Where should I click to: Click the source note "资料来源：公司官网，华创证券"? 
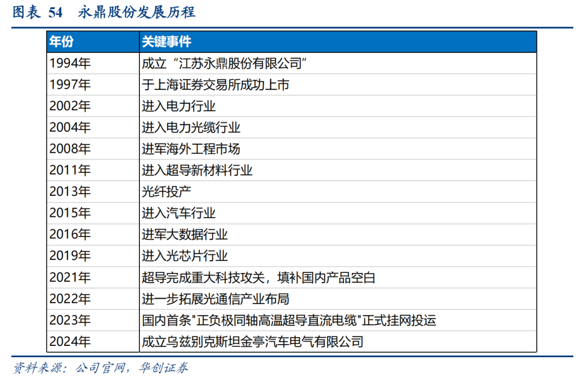pos(101,368)
